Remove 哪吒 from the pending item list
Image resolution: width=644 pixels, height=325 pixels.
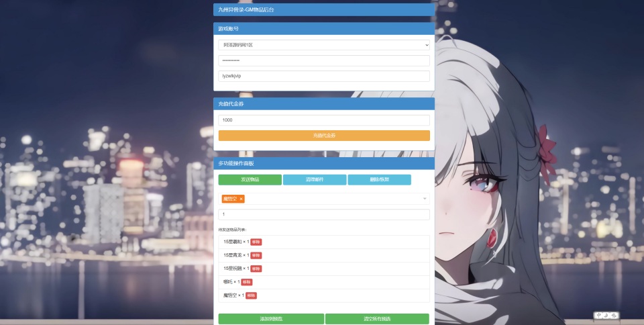coord(247,282)
